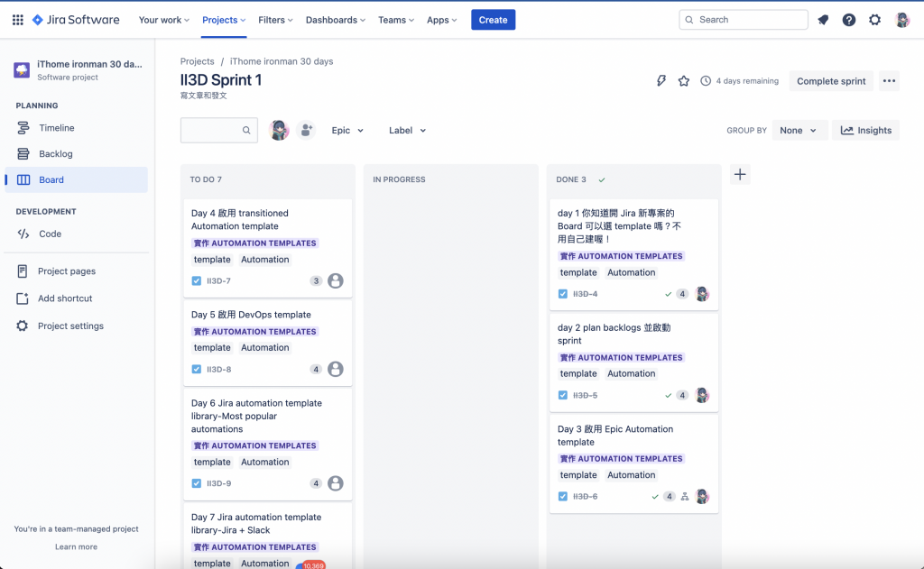Open the Label filter dropdown
The image size is (924, 569).
coord(407,130)
